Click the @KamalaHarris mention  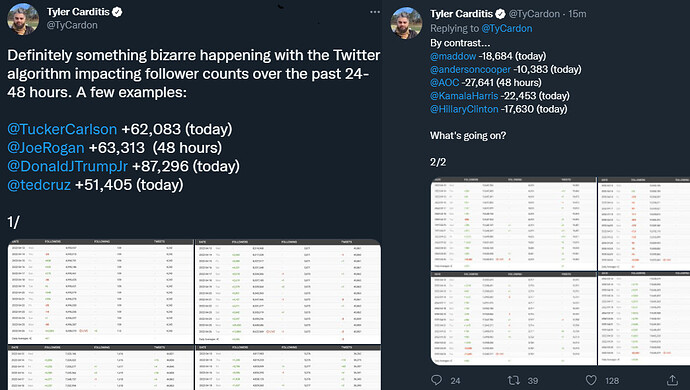pyautogui.click(x=464, y=96)
